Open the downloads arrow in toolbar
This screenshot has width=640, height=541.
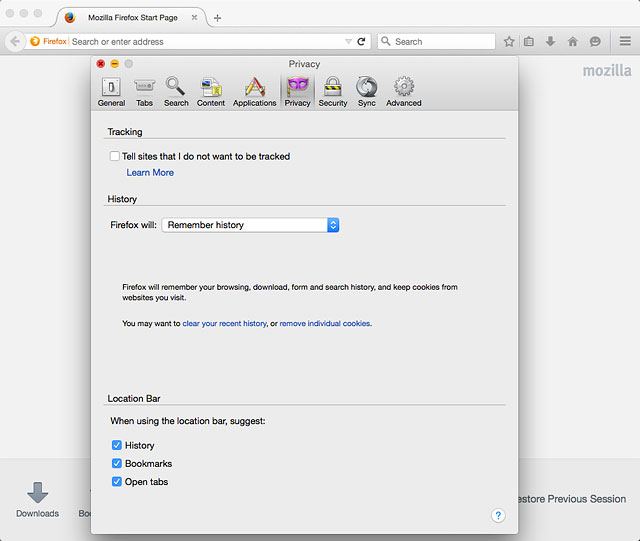pos(551,41)
